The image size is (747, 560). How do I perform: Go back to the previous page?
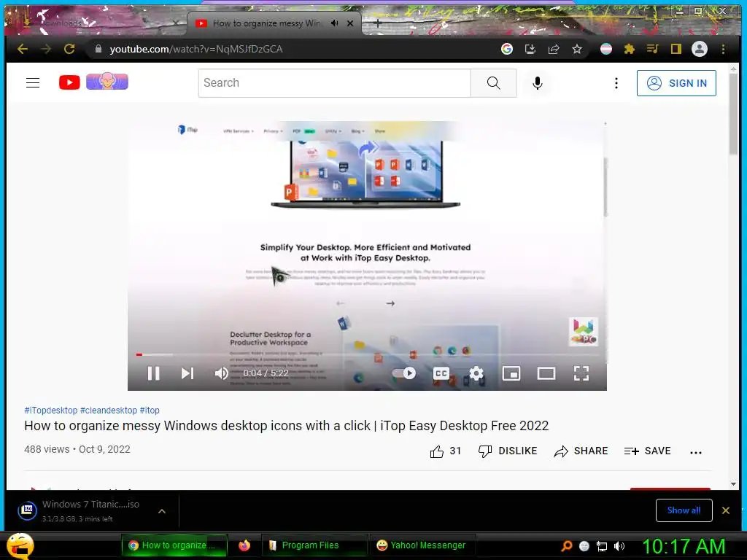(23, 49)
